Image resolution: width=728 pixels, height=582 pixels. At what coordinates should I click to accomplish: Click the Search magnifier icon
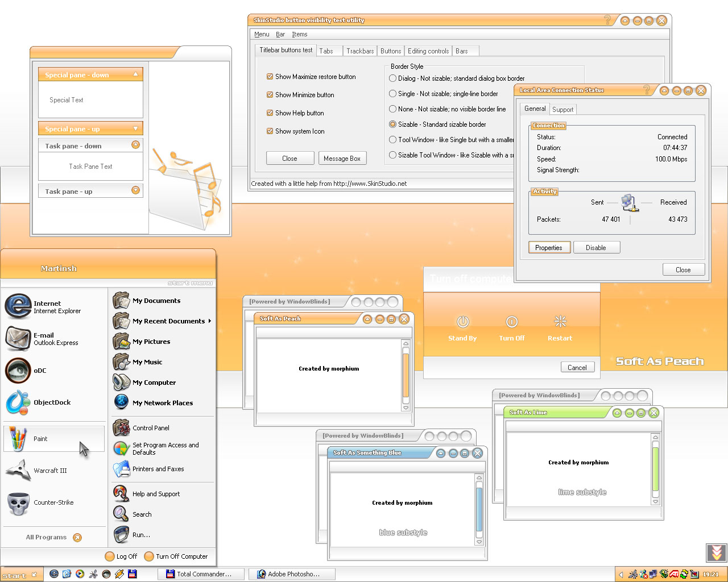tap(121, 514)
